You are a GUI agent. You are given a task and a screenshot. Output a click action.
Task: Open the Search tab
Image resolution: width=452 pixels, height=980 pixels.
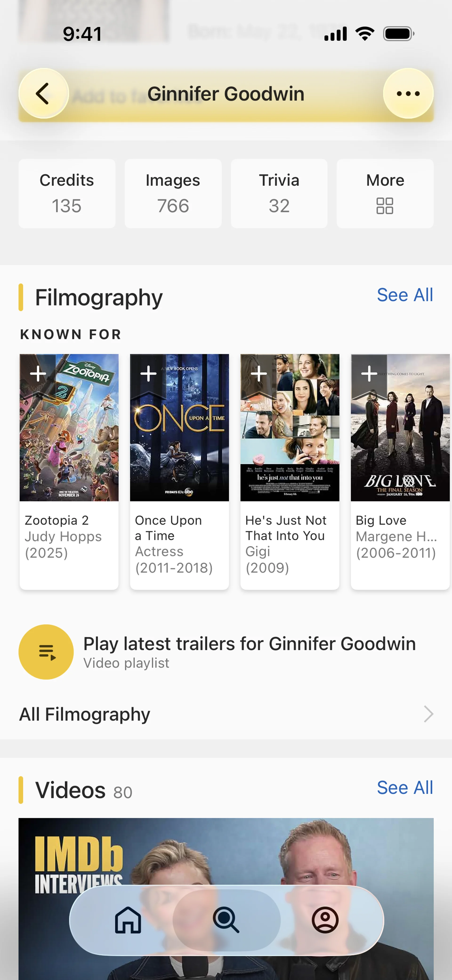tap(226, 920)
